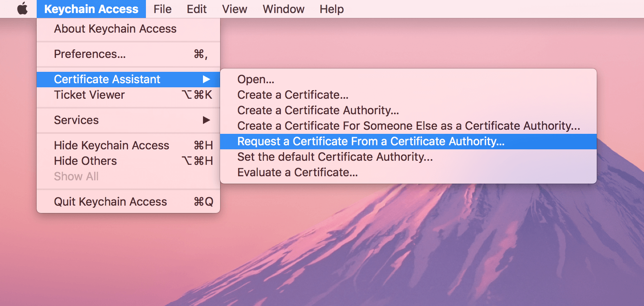
Task: Open the Help menu
Action: pos(331,9)
